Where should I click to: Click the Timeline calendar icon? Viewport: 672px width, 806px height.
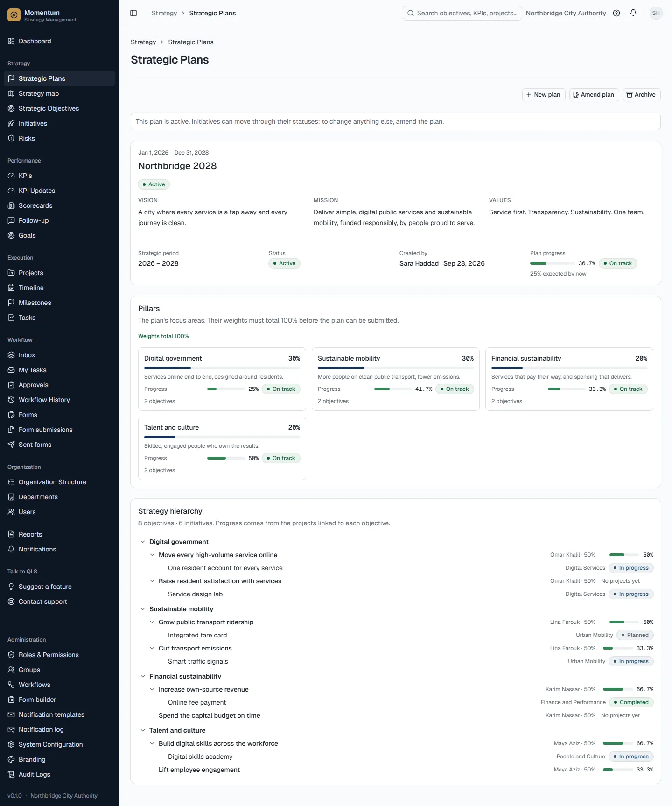[x=11, y=288]
